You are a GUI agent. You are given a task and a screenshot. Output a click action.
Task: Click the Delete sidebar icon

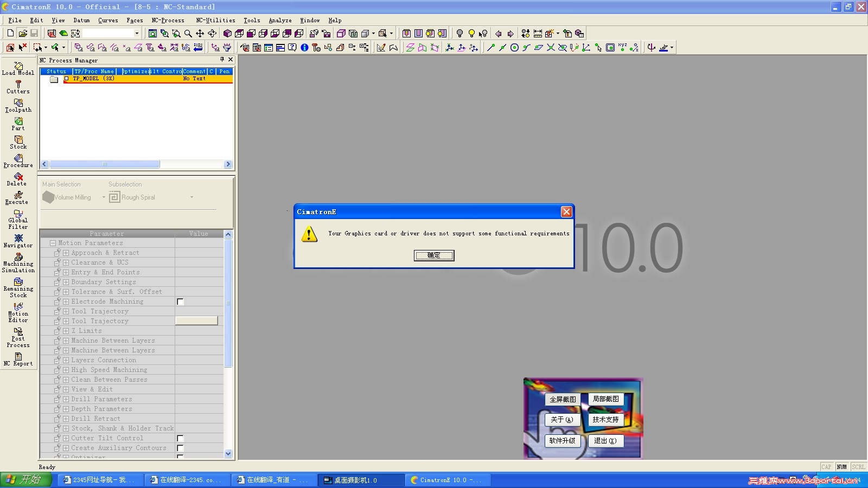(18, 179)
